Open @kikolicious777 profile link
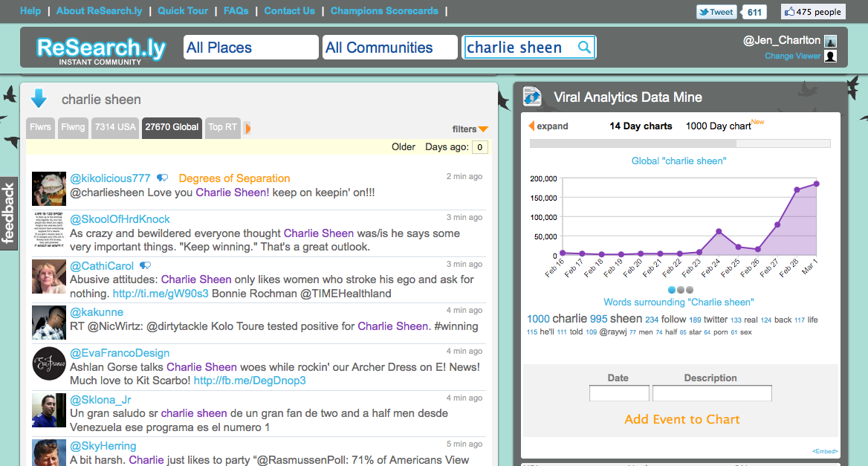Screen dimensions: 868x466 point(110,178)
